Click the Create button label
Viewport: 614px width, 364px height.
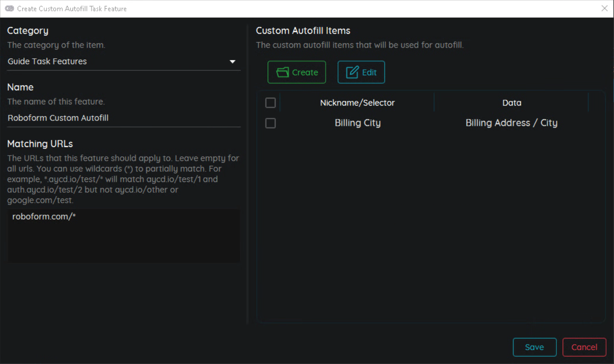[305, 72]
